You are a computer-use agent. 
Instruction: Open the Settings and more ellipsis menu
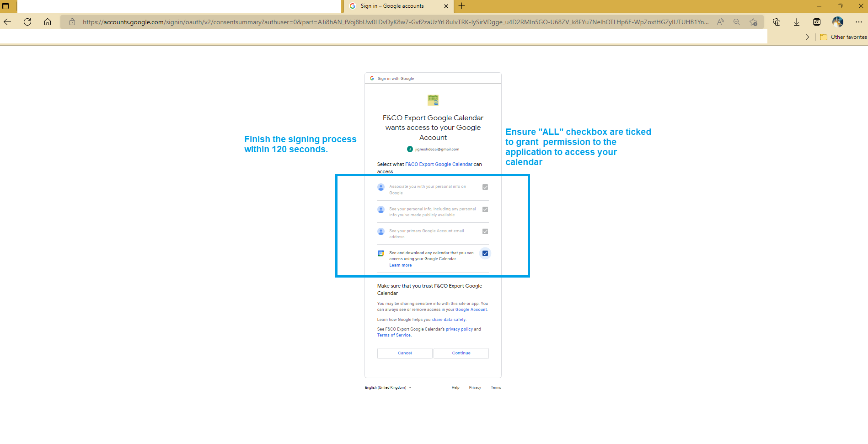(x=859, y=22)
